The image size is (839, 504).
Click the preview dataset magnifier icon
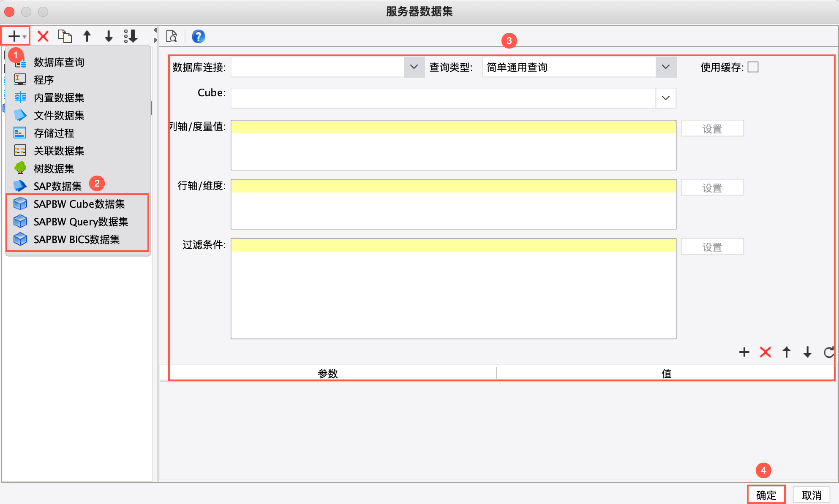point(172,37)
